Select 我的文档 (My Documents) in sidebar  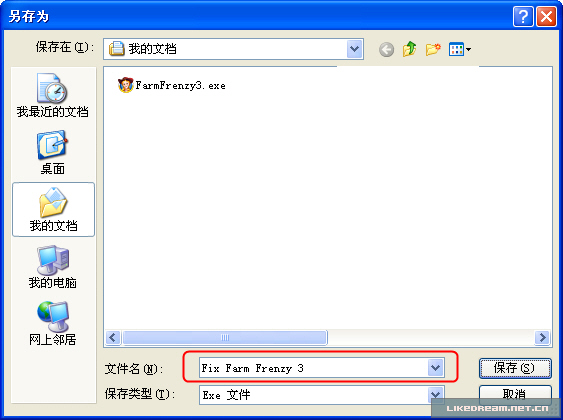53,210
